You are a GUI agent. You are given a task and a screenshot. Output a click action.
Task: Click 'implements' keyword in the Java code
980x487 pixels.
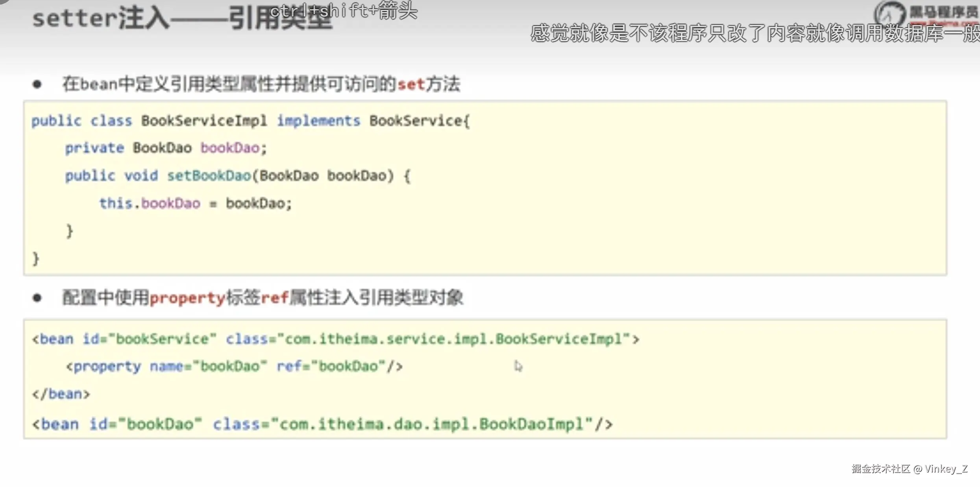coord(318,121)
